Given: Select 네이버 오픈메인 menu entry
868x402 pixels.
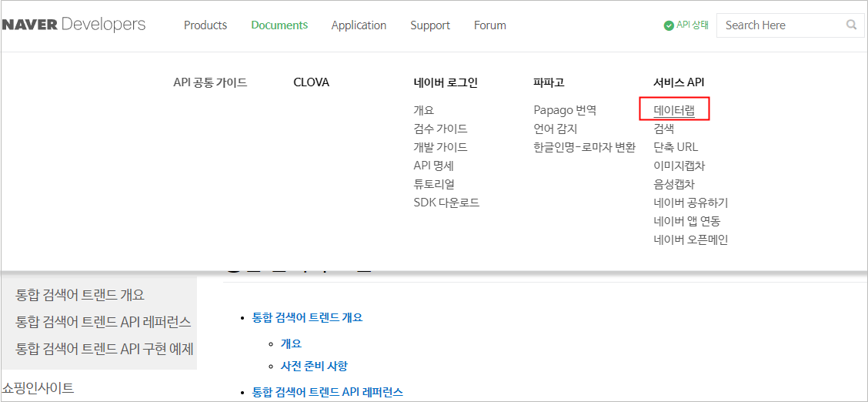Looking at the screenshot, I should (x=690, y=240).
